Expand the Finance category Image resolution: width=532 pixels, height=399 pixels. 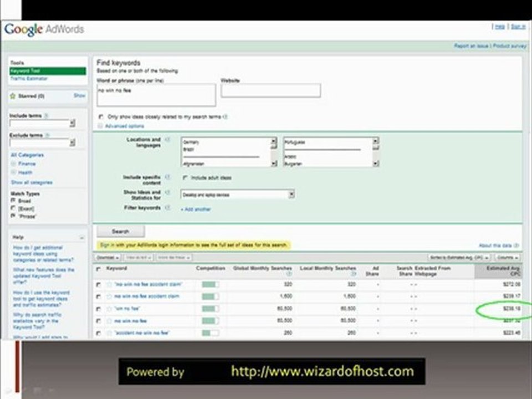27,164
